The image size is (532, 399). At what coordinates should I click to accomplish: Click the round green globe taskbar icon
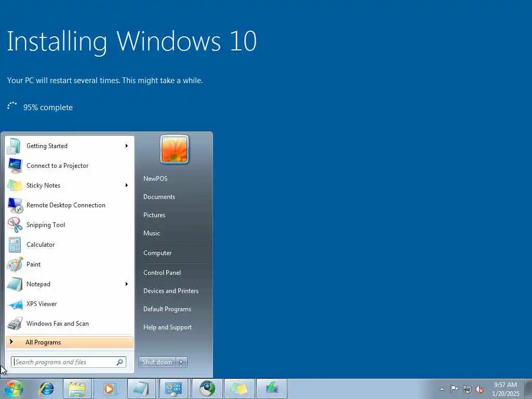(x=207, y=389)
